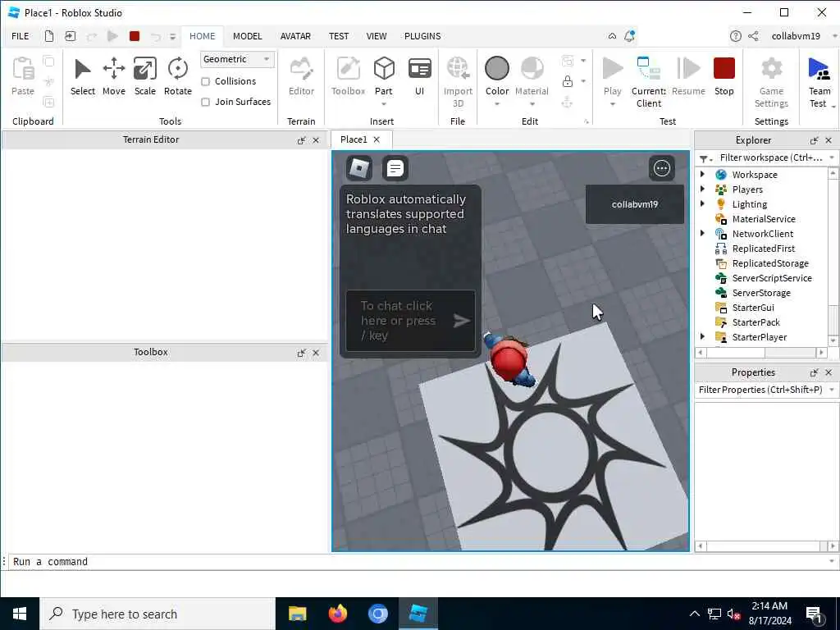Click the Explorer filter funnel icon
Viewport: 840px width, 630px height.
(704, 158)
